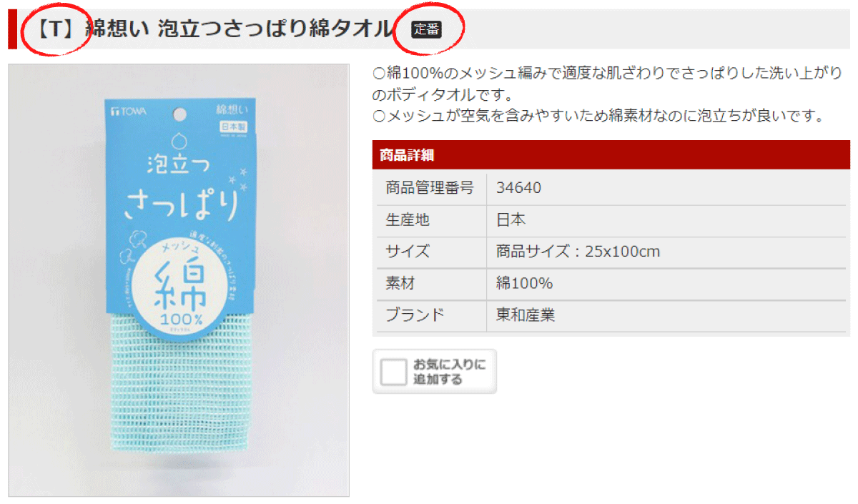858x504 pixels.
Task: Click the TOWA logo on the package
Action: [127, 112]
